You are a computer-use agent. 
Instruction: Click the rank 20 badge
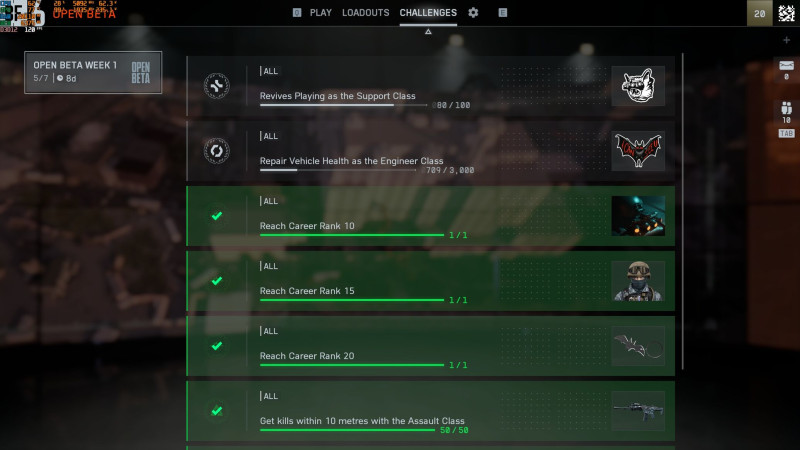tap(759, 13)
